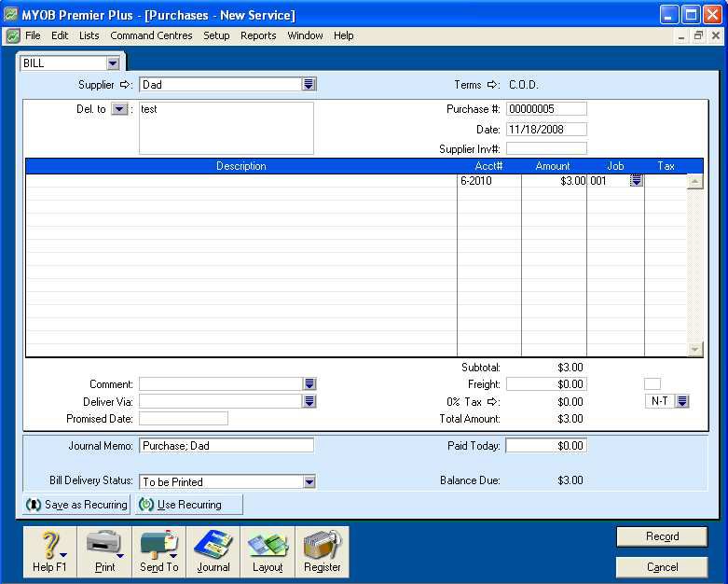Open the Journal icon
Image resolution: width=728 pixels, height=584 pixels.
pyautogui.click(x=213, y=552)
